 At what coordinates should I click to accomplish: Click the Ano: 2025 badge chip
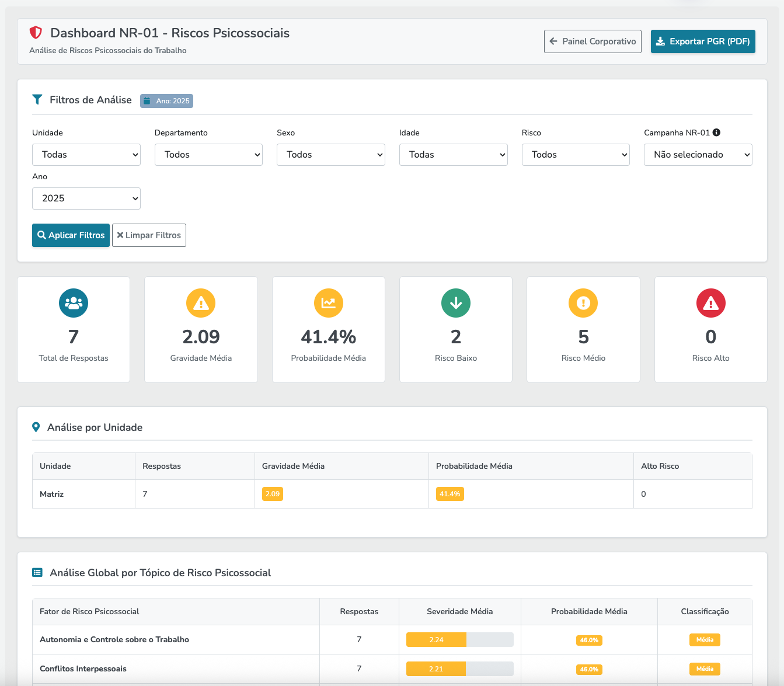point(166,100)
